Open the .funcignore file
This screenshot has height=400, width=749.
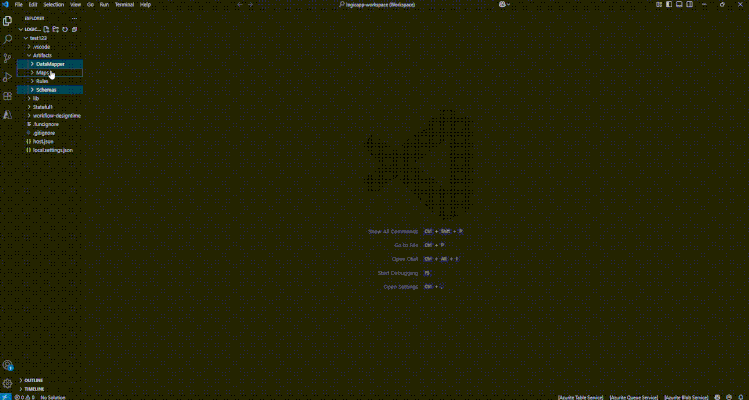50,124
